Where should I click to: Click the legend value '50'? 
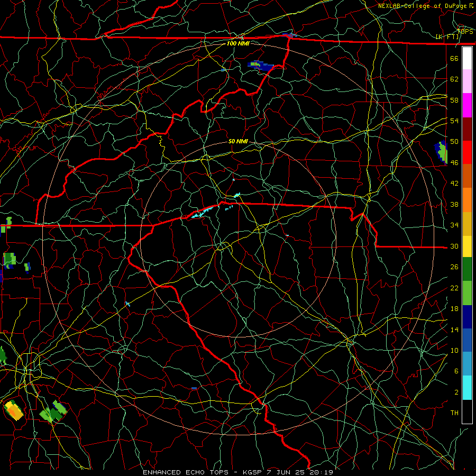point(454,141)
